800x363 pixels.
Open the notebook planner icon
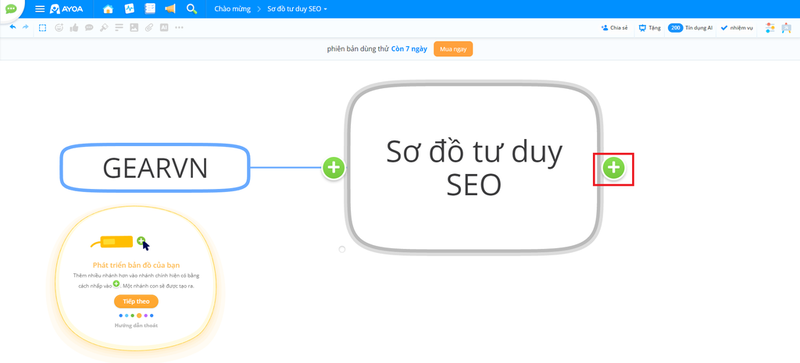[x=149, y=9]
